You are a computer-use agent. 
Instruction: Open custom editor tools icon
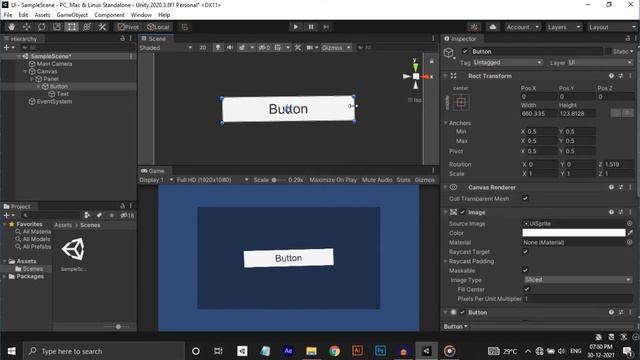point(102,27)
